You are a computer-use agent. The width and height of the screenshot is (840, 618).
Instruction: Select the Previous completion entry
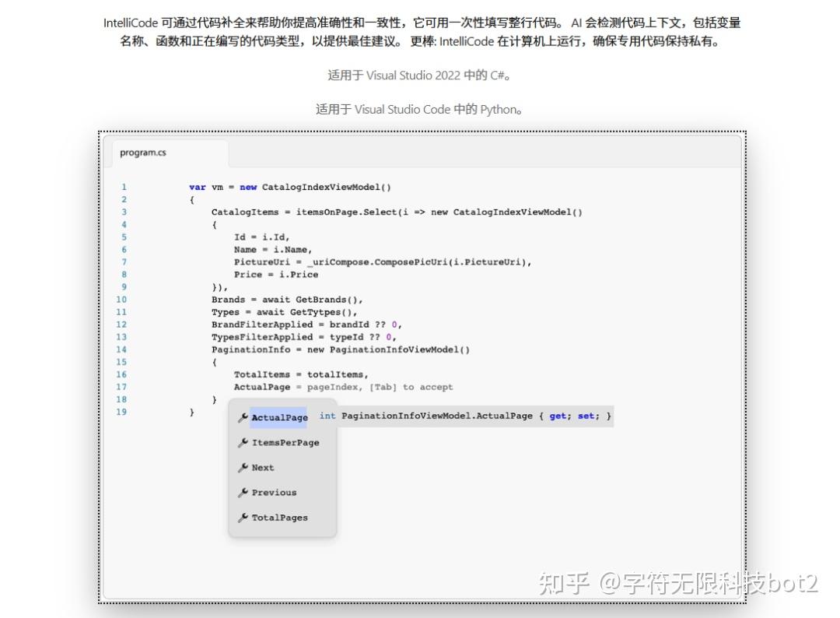click(x=274, y=492)
